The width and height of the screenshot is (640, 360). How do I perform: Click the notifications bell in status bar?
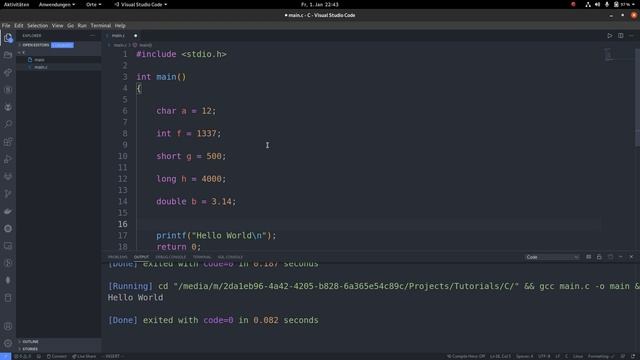(633, 356)
